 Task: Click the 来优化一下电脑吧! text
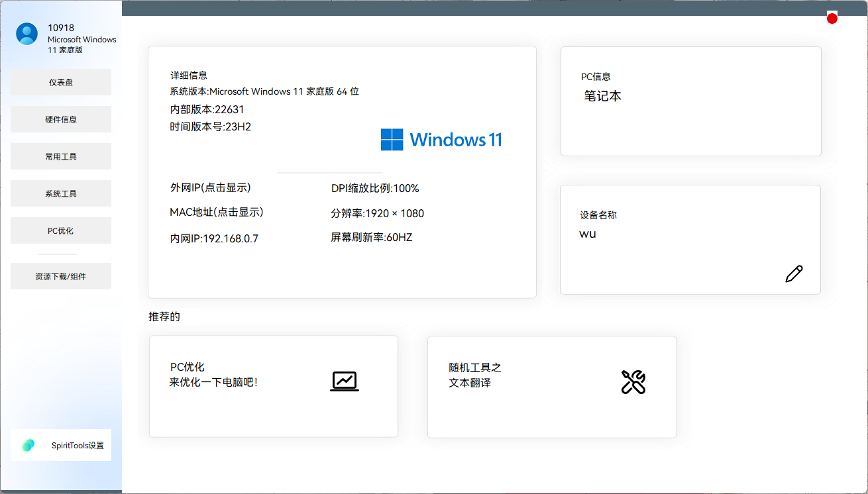click(213, 383)
